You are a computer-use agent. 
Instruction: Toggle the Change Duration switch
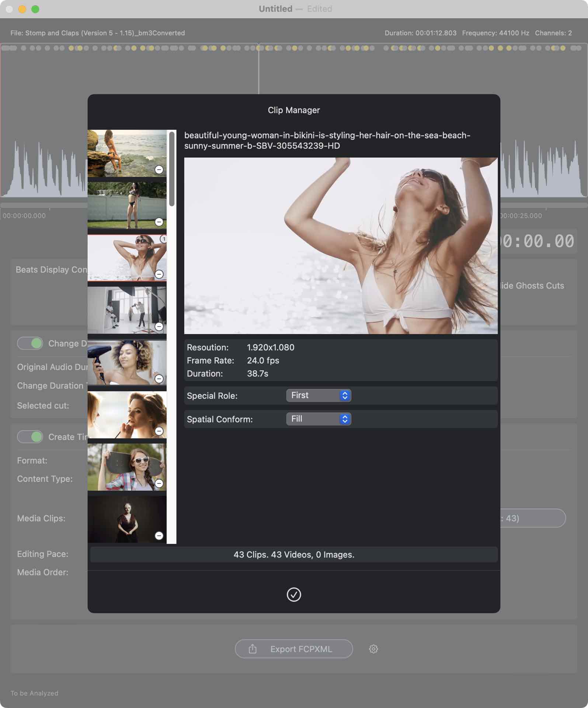[30, 343]
